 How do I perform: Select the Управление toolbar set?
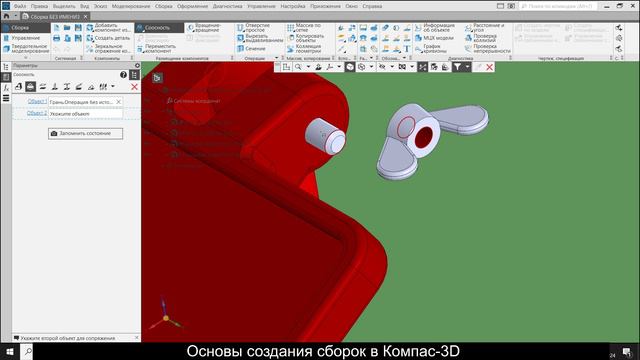point(25,38)
